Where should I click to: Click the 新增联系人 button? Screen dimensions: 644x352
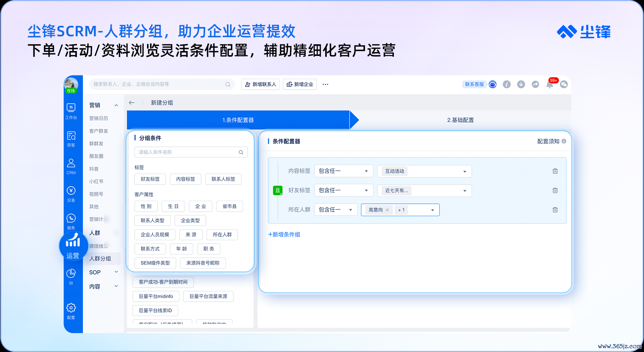click(261, 84)
